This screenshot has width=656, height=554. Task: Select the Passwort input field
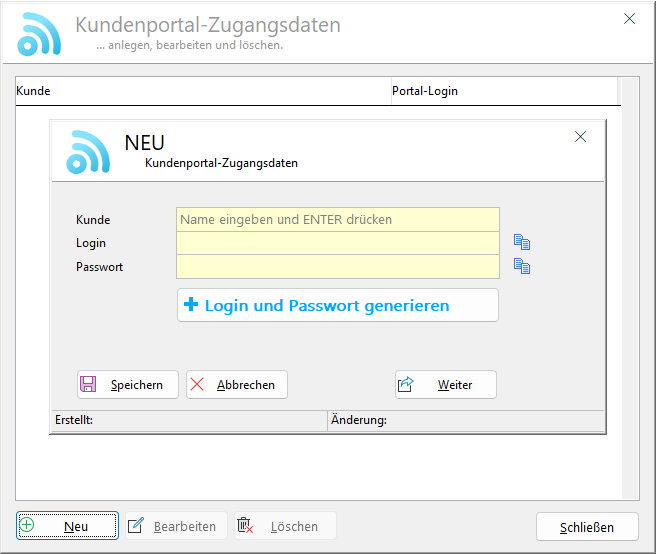(337, 266)
